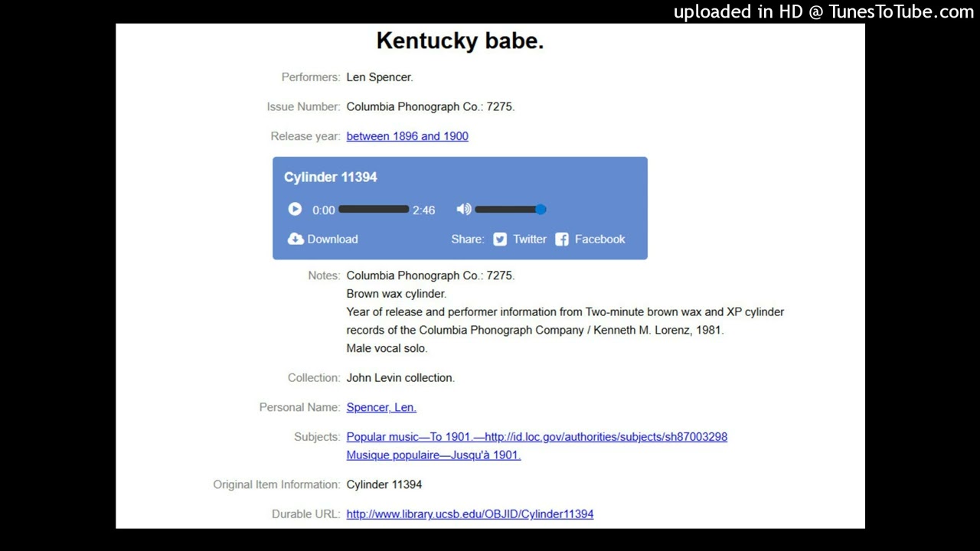Open the 'Popular music—To 1901' subject link

(x=537, y=436)
